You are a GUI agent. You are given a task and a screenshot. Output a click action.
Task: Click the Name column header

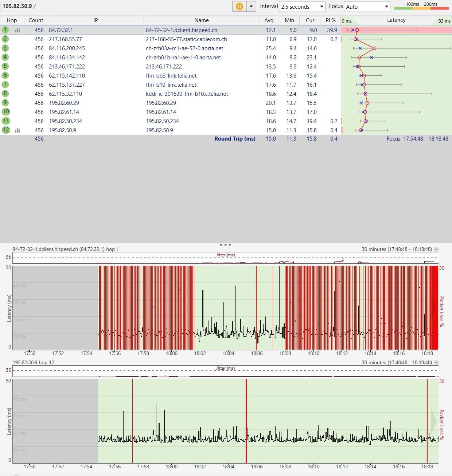(x=201, y=20)
